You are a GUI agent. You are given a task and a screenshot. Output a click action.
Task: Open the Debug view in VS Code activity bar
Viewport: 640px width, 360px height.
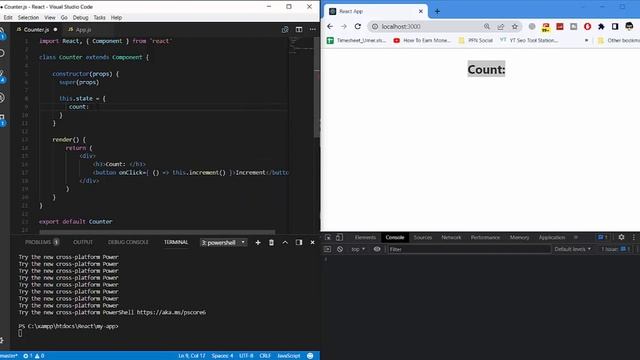pos(2,97)
